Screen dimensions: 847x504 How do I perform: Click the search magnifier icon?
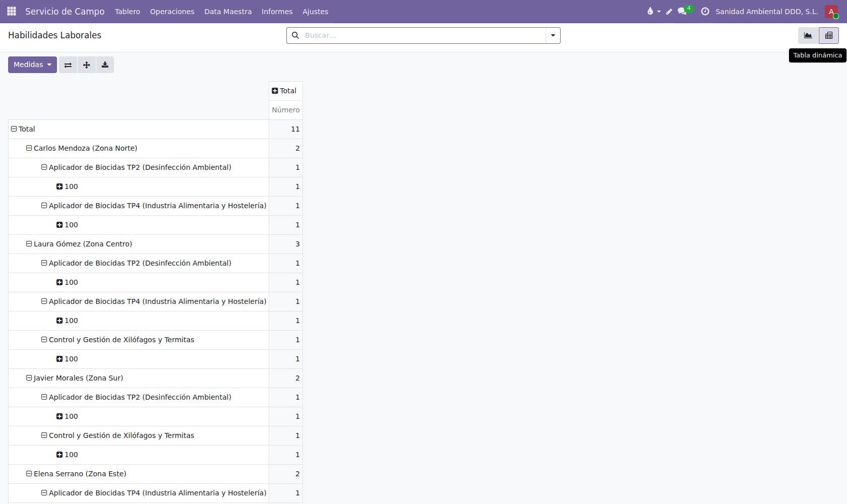click(295, 35)
